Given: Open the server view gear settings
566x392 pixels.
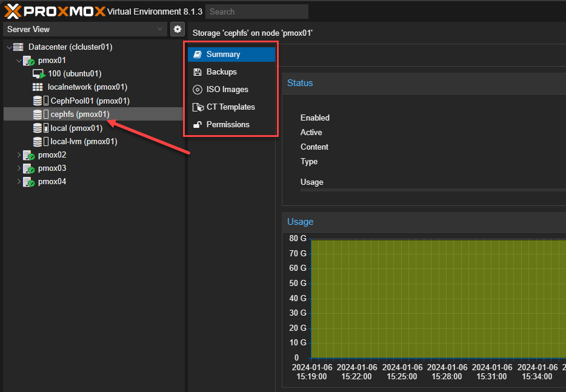Looking at the screenshot, I should pos(177,29).
